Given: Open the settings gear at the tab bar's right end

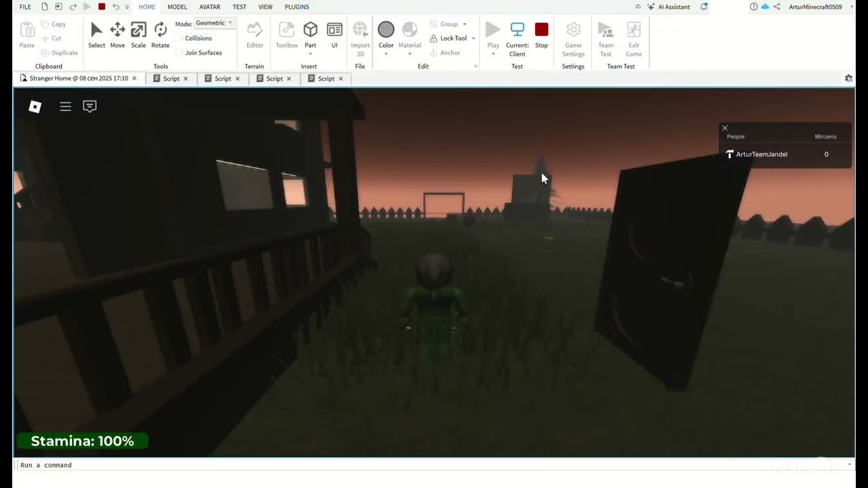Looking at the screenshot, I should [848, 79].
